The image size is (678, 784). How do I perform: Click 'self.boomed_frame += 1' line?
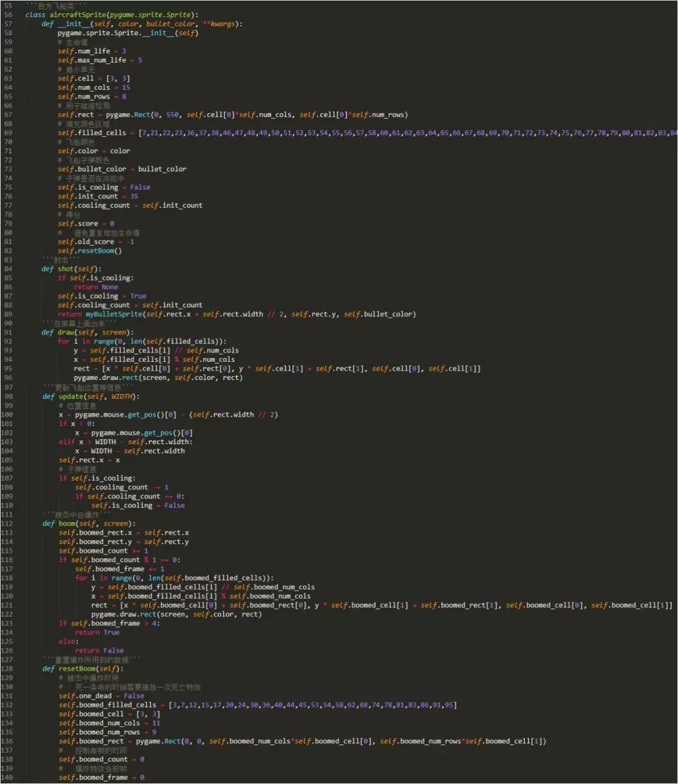(x=120, y=569)
